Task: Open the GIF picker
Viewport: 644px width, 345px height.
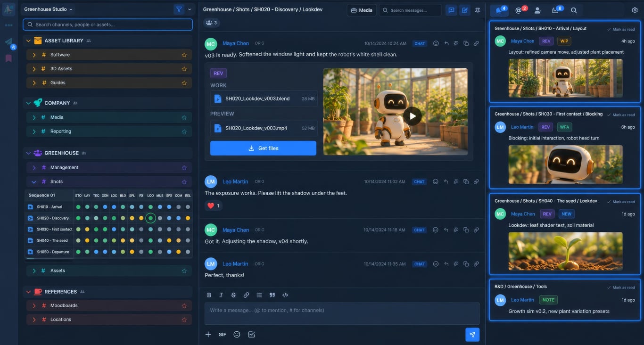Action: coord(222,335)
